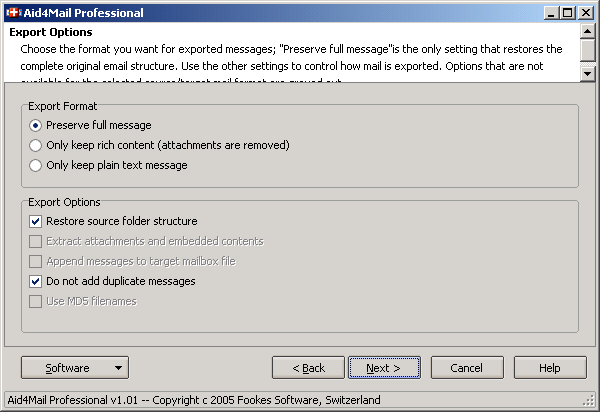
Task: Click the Aid4Mail title bar app icon
Action: click(12, 13)
